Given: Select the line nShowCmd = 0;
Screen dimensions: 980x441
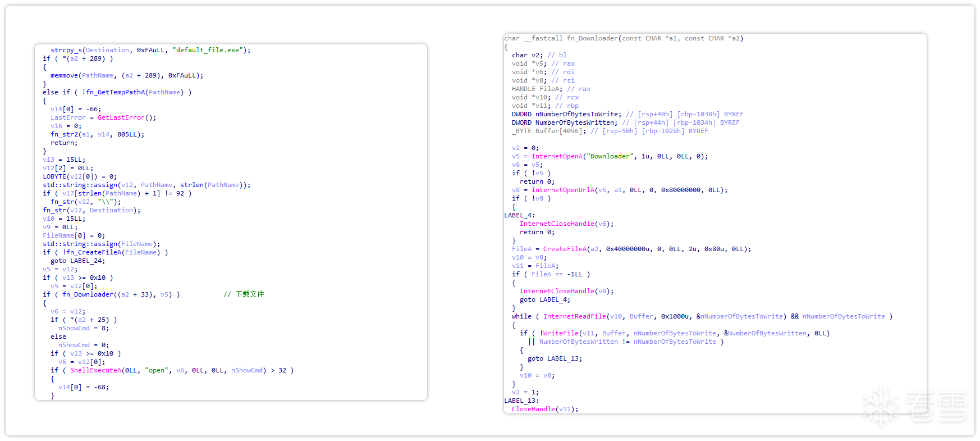Looking at the screenshot, I should [84, 345].
